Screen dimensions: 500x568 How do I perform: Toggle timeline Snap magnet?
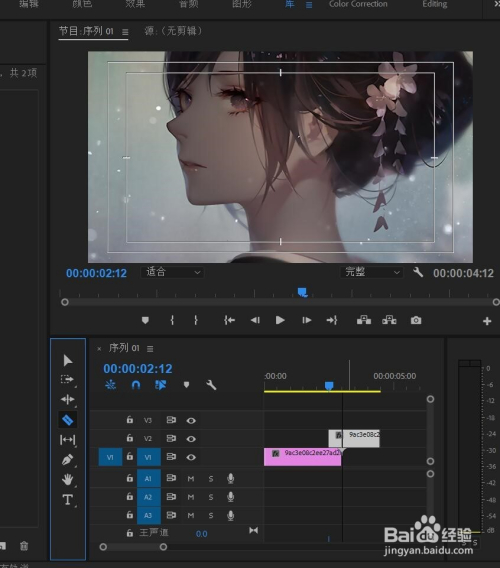click(136, 385)
